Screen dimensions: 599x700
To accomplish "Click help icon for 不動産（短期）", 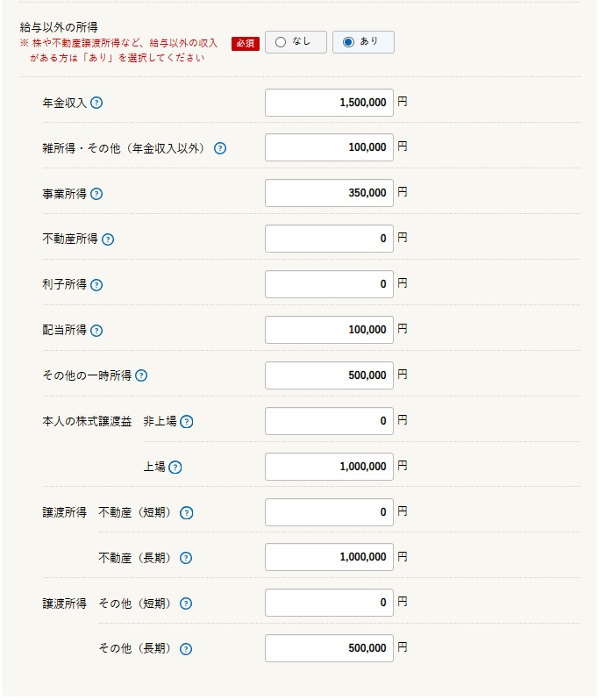I will click(x=187, y=513).
